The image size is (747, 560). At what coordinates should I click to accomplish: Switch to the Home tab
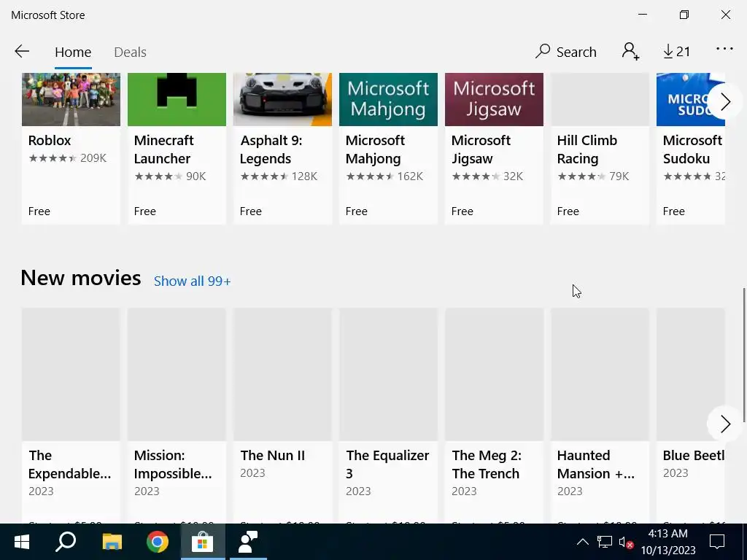pos(73,52)
